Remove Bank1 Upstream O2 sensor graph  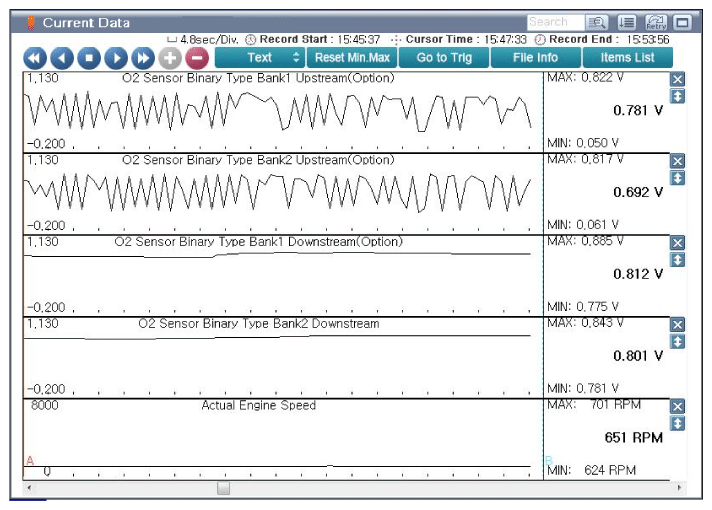tap(677, 79)
